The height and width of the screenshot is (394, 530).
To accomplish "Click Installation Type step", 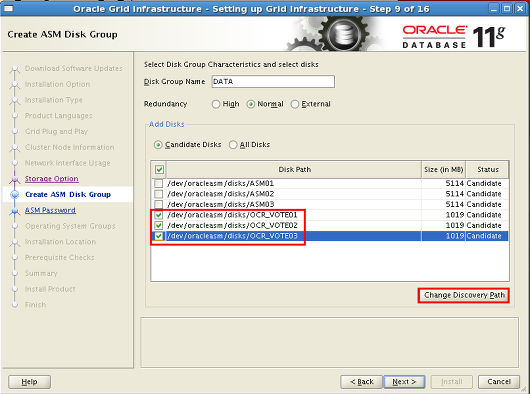I will pos(54,100).
